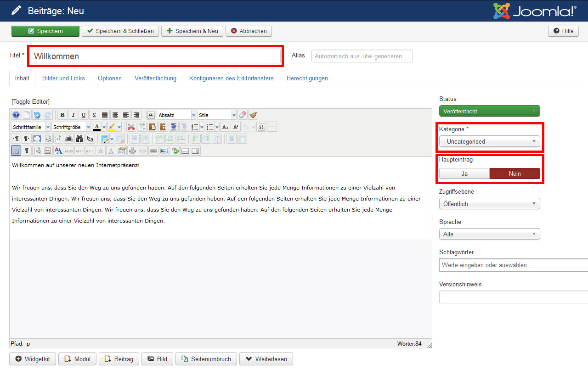Click the [Toggle Editor] link
Screen dimensions: 588x369
tap(30, 102)
